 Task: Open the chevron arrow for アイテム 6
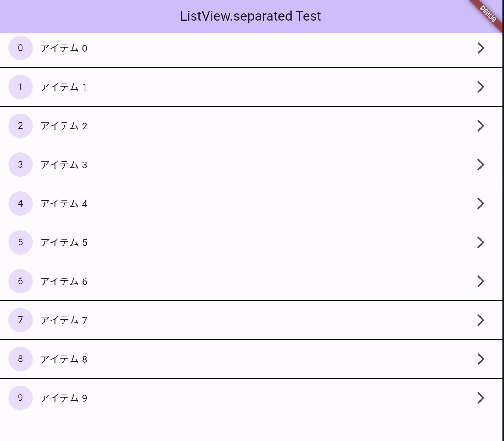pyautogui.click(x=481, y=281)
